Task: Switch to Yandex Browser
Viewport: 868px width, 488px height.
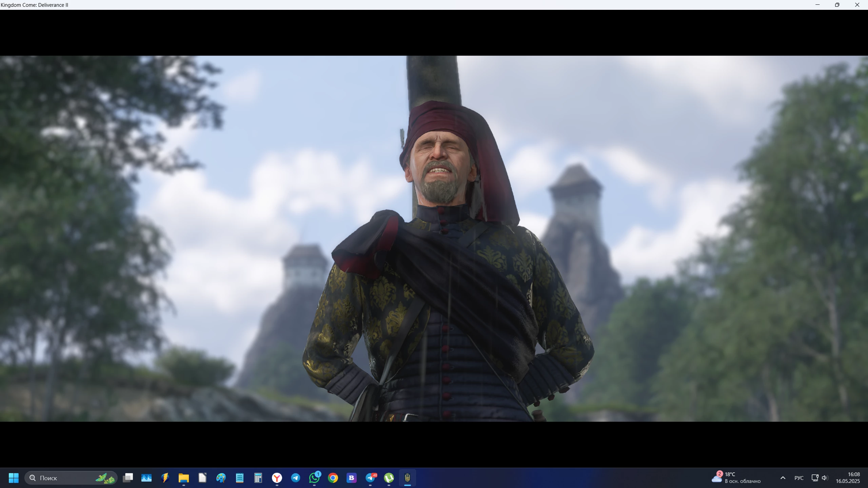Action: click(x=277, y=478)
